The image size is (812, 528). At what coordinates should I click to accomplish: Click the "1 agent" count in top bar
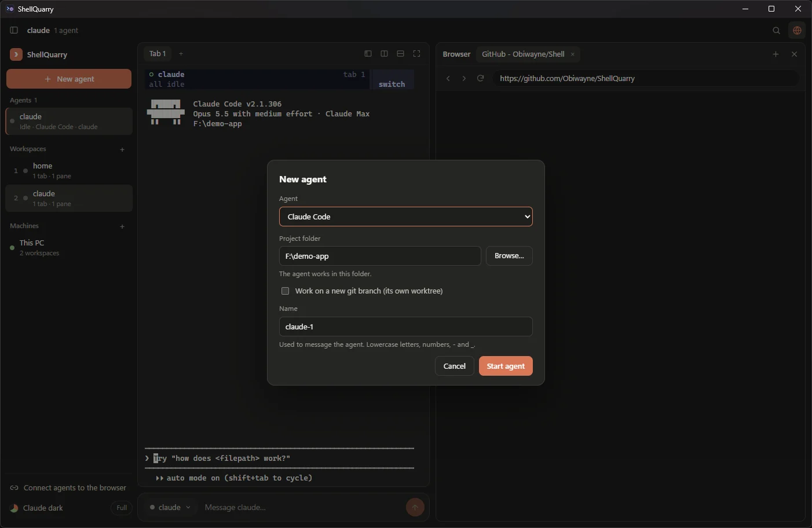66,31
